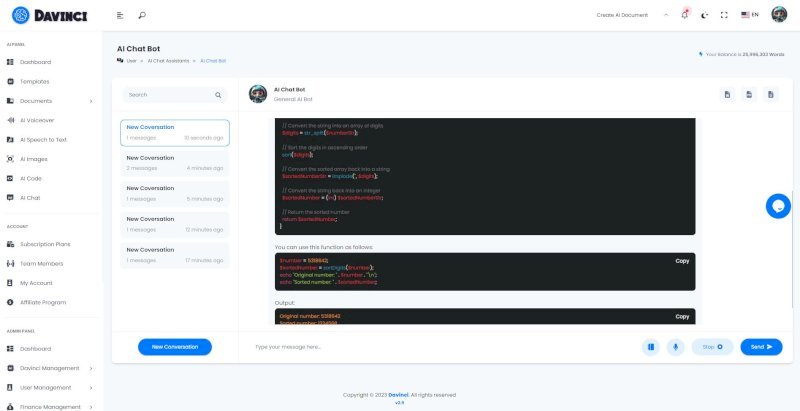This screenshot has width=800, height=411.
Task: Click the word balance lightning icon
Action: tap(701, 54)
